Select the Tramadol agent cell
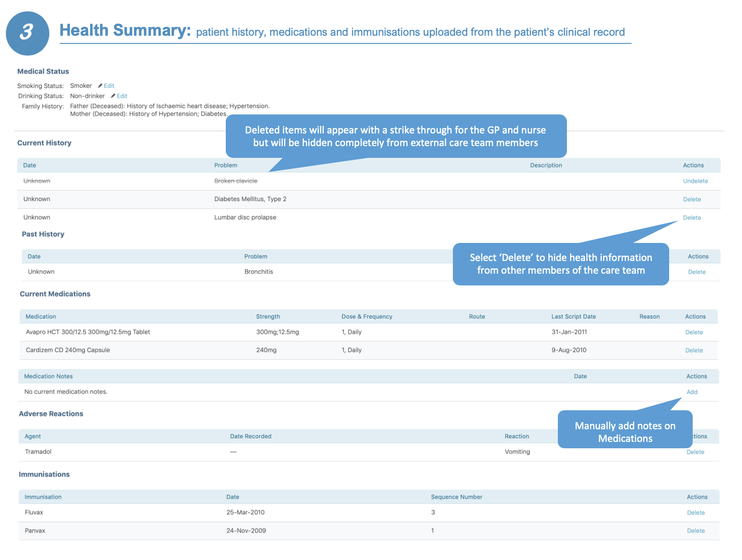Image resolution: width=742 pixels, height=560 pixels. pos(38,451)
